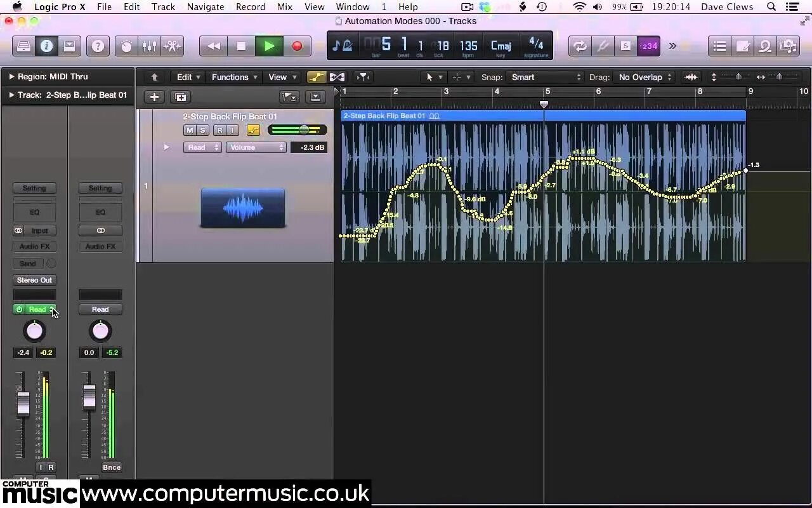Open the Note Pads icon

click(742, 46)
